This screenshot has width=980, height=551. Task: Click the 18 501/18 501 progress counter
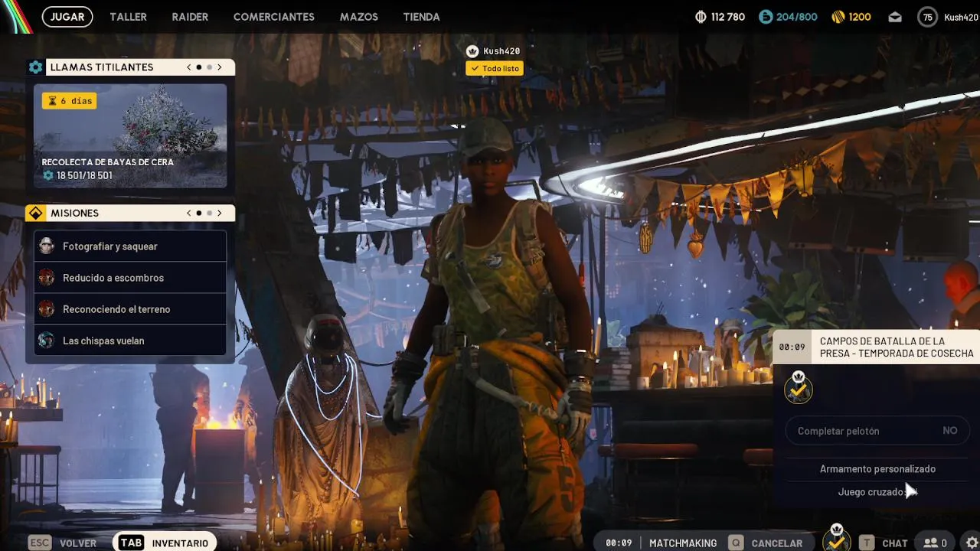(77, 175)
